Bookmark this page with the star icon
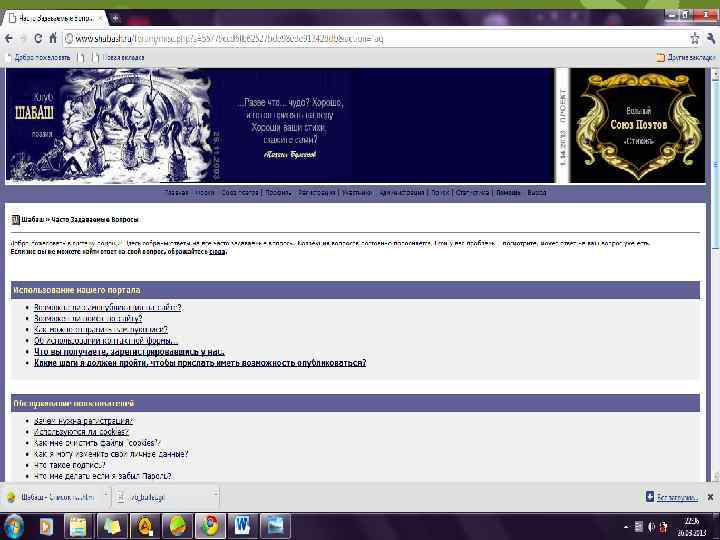 695,39
